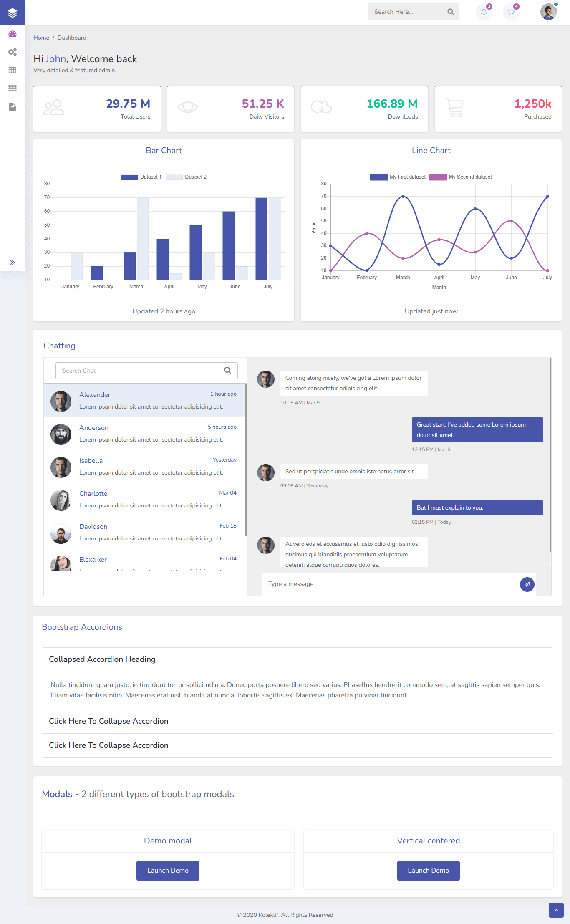570x924 pixels.
Task: Click sender avatar beside 'Coming along nicely' message
Action: (266, 379)
